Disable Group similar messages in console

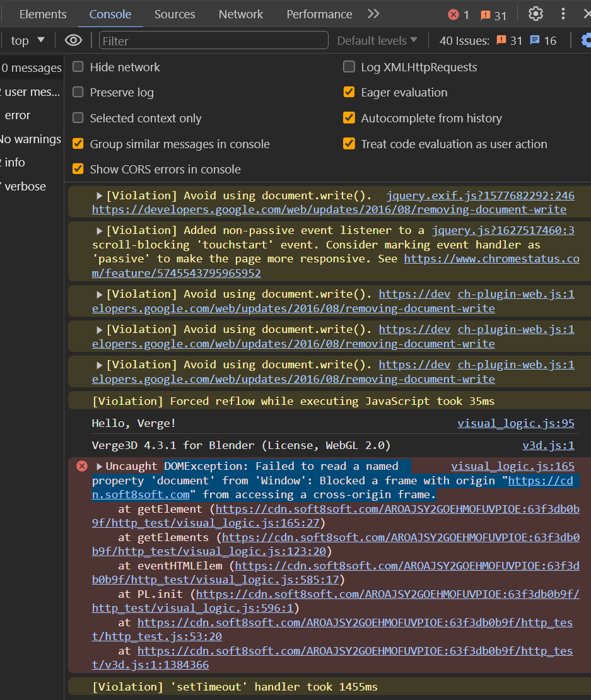pos(78,144)
